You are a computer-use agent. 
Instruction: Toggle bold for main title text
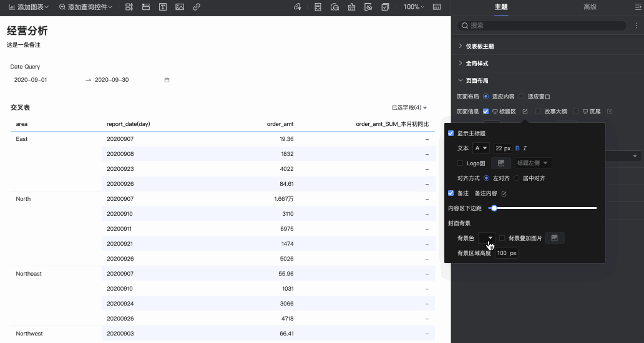coord(517,148)
